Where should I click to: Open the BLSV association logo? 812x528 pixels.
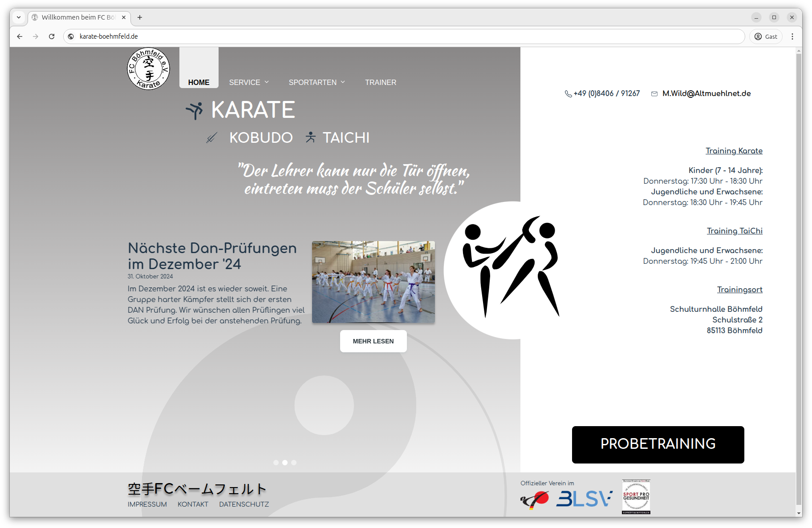pyautogui.click(x=585, y=499)
